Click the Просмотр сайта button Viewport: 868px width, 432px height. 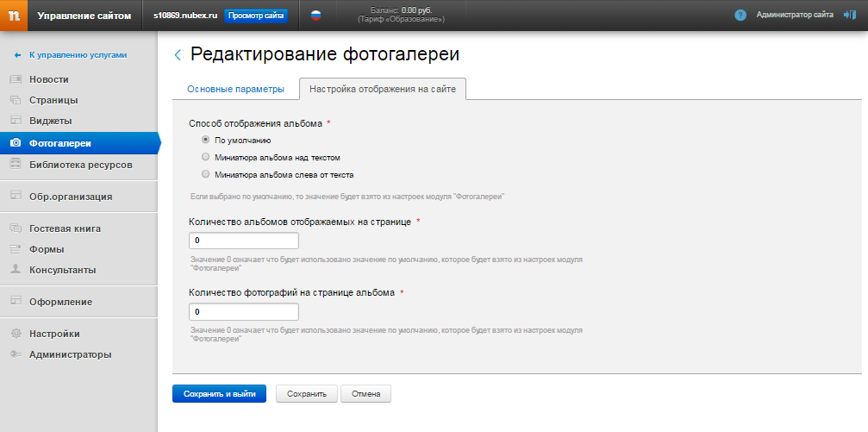256,16
